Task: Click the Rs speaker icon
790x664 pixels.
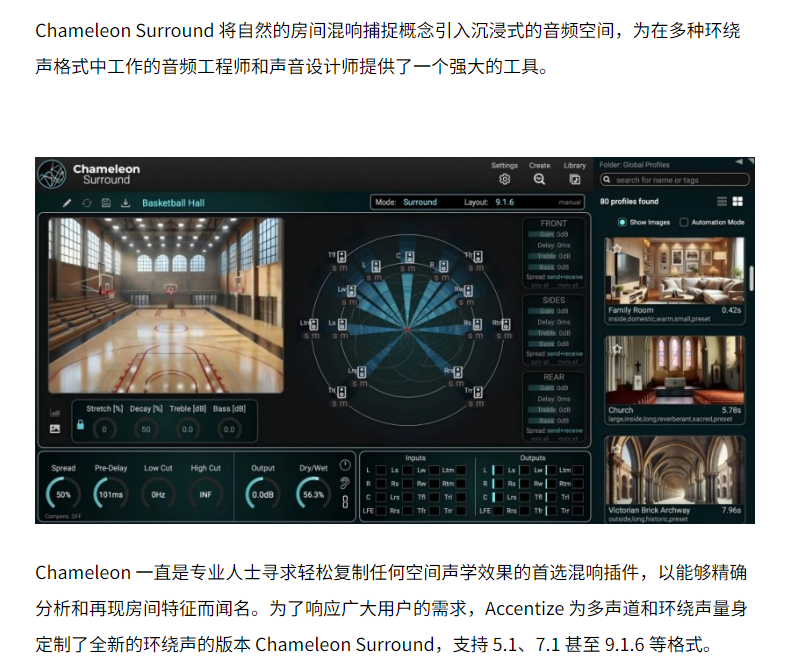Action: (x=477, y=324)
